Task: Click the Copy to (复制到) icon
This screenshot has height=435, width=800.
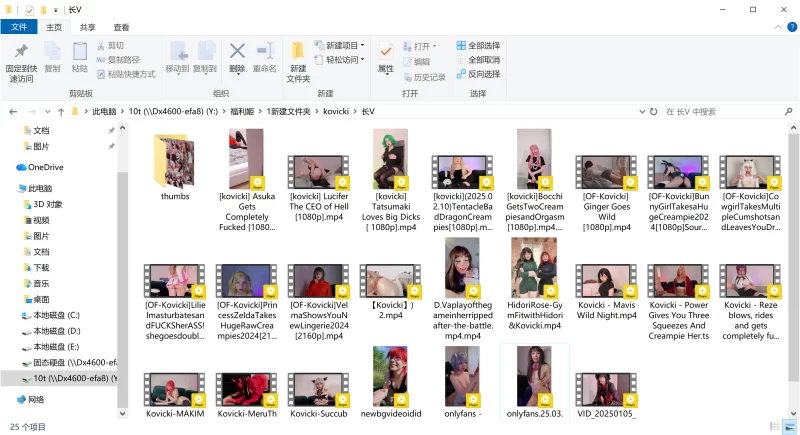Action: coord(206,51)
